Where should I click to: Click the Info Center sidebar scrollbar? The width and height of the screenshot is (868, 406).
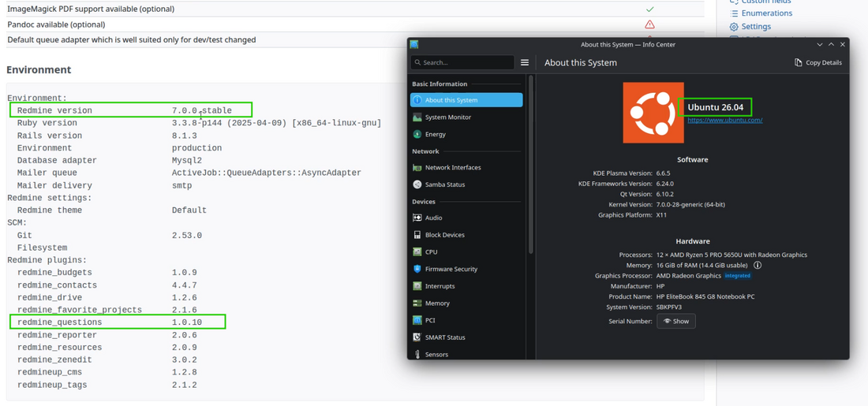pyautogui.click(x=531, y=165)
